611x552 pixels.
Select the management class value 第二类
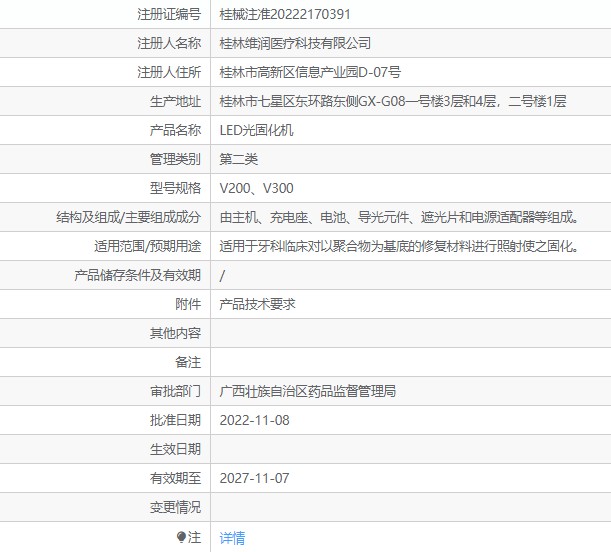(x=238, y=159)
